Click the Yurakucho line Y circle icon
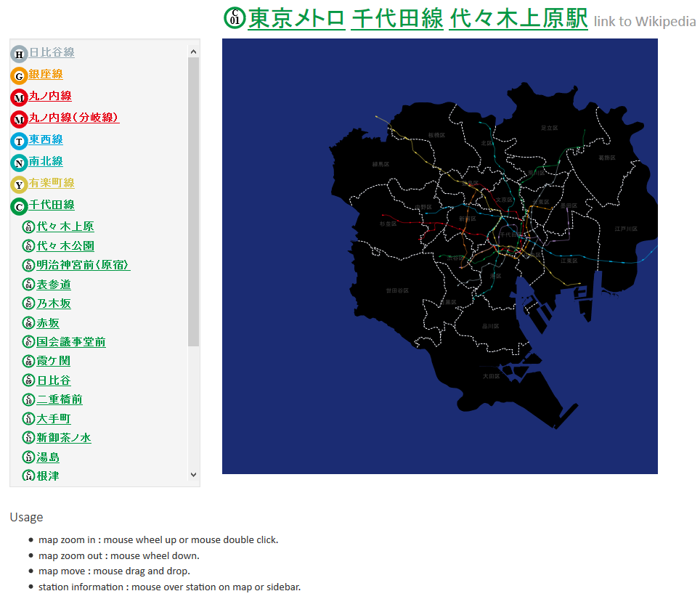Viewport: 700px width, 599px height. pyautogui.click(x=19, y=184)
